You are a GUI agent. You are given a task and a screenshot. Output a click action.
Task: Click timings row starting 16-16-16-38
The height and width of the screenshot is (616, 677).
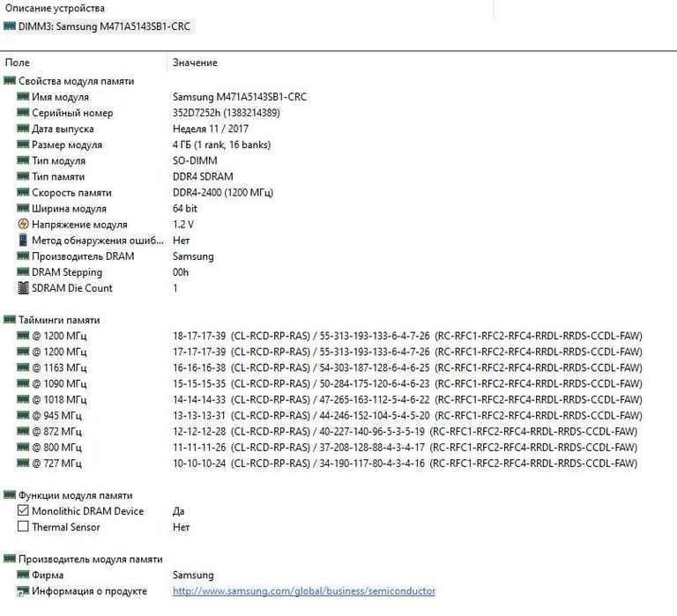(407, 367)
